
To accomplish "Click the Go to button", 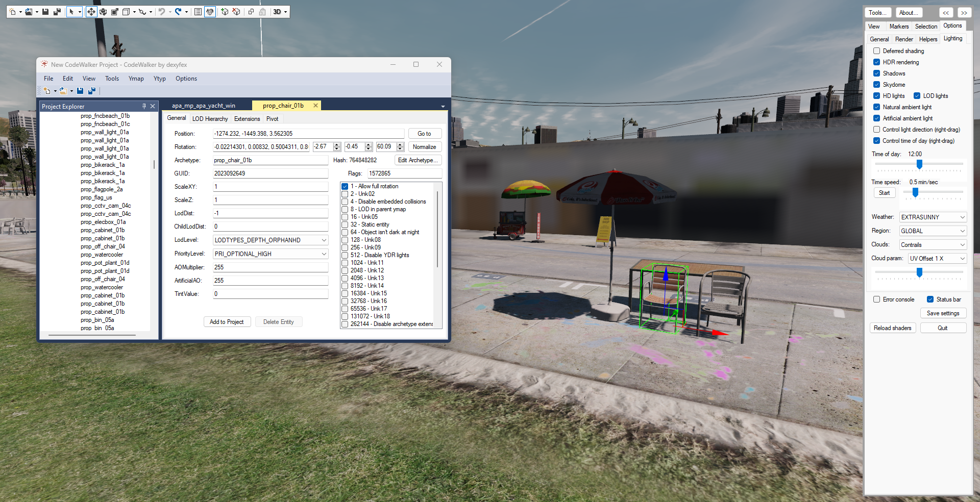I will (x=425, y=134).
